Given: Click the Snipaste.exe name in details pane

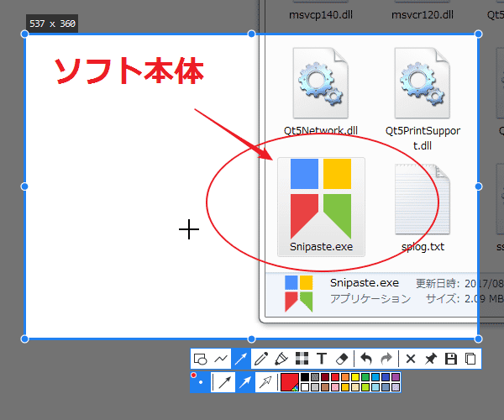Looking at the screenshot, I should (365, 283).
